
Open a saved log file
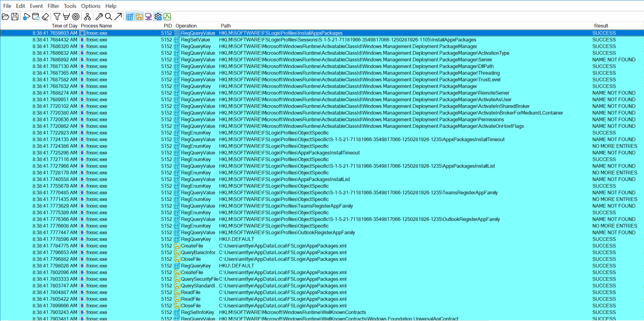[5, 16]
